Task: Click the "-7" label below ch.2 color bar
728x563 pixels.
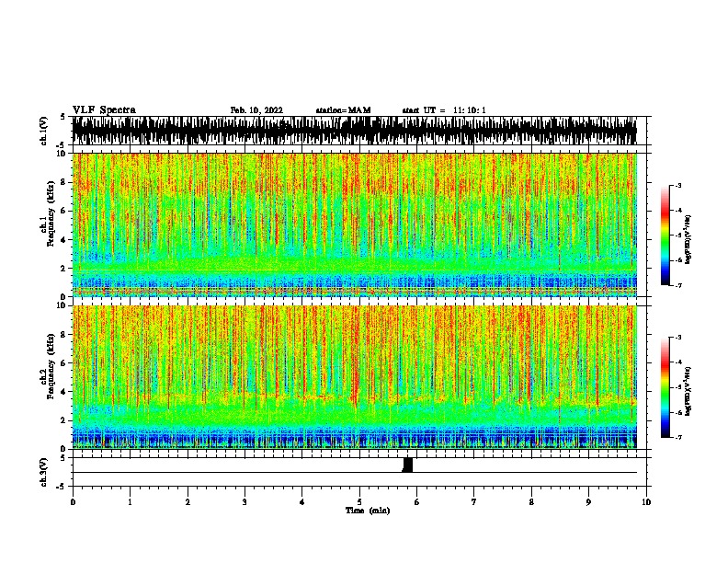Action: [677, 437]
